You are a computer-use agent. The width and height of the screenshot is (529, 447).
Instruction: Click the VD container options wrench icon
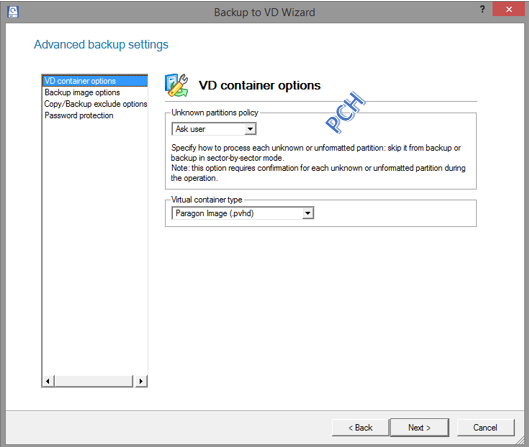[x=176, y=85]
